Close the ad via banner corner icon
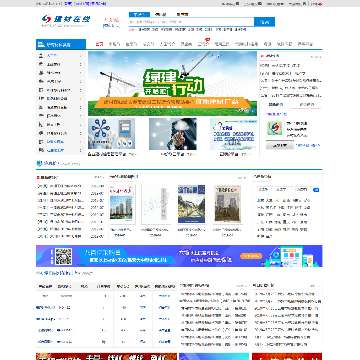The height and width of the screenshot is (360, 360). (253, 111)
